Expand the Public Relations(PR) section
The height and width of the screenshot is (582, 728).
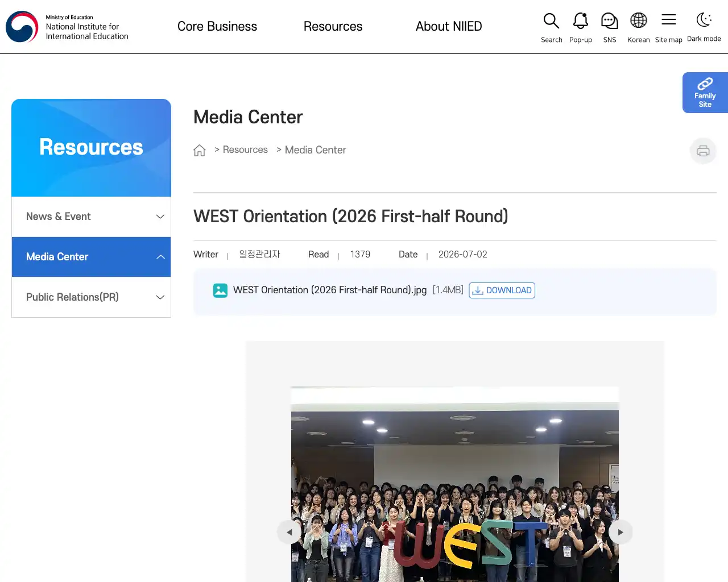[x=91, y=297]
